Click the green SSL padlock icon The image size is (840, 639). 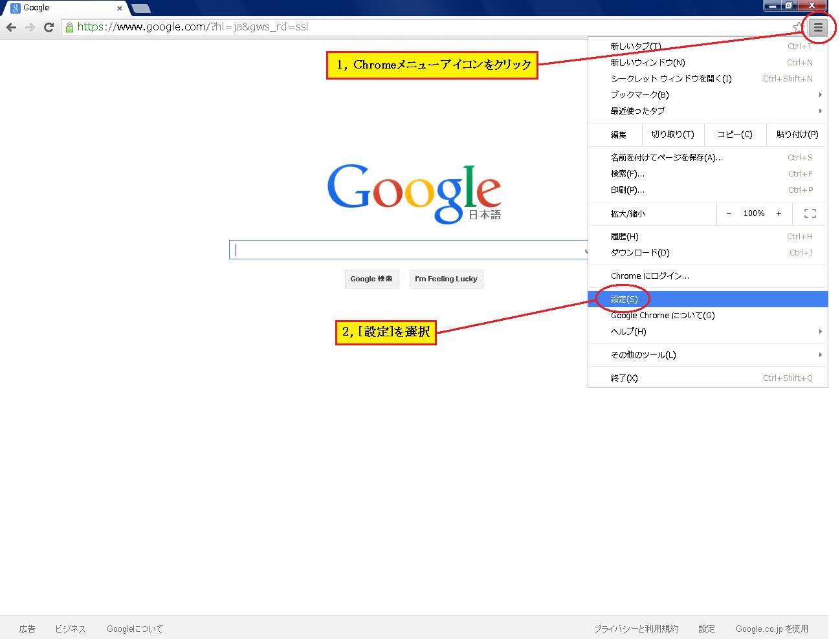click(x=69, y=27)
